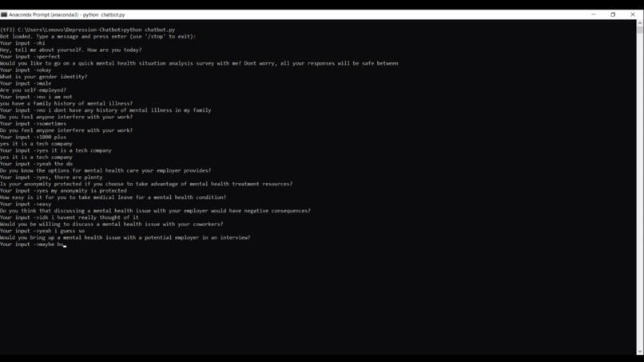
Task: Click the Anaconda Prompt title bar icon
Action: [x=4, y=14]
